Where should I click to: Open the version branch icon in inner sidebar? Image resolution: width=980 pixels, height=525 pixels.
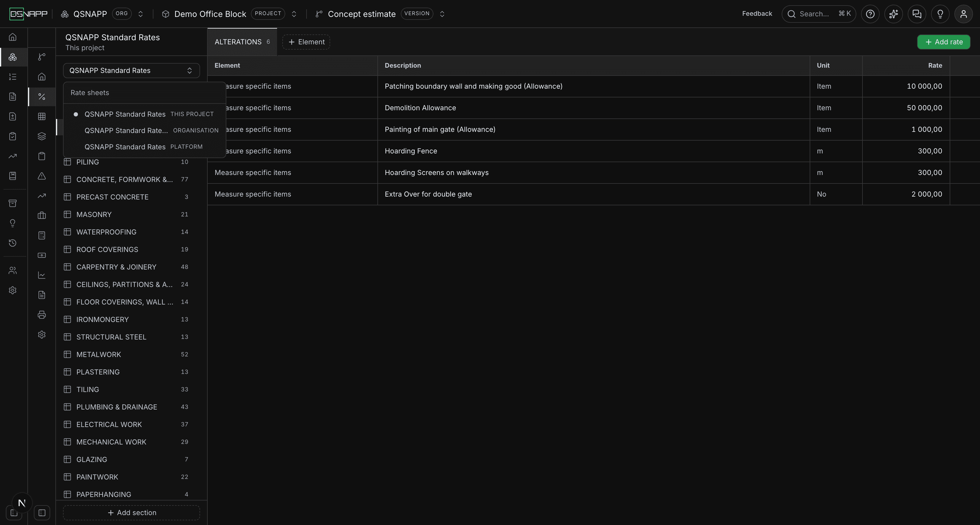click(42, 57)
